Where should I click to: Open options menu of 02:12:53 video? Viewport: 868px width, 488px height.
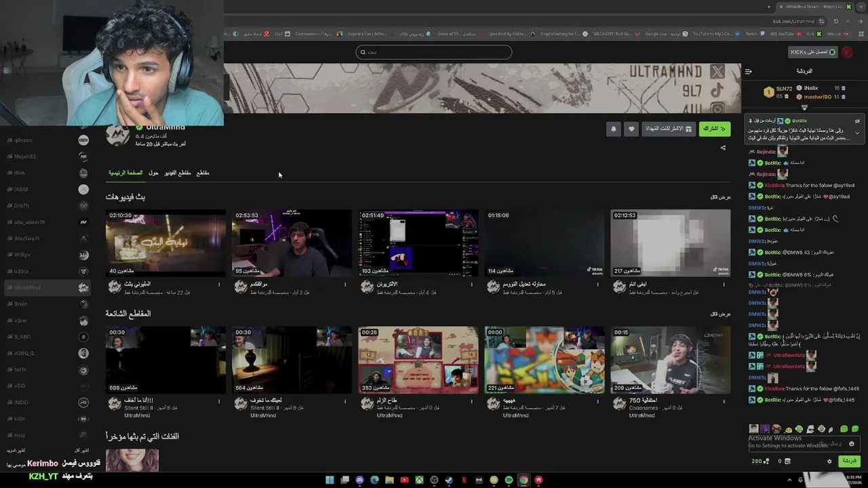click(724, 285)
